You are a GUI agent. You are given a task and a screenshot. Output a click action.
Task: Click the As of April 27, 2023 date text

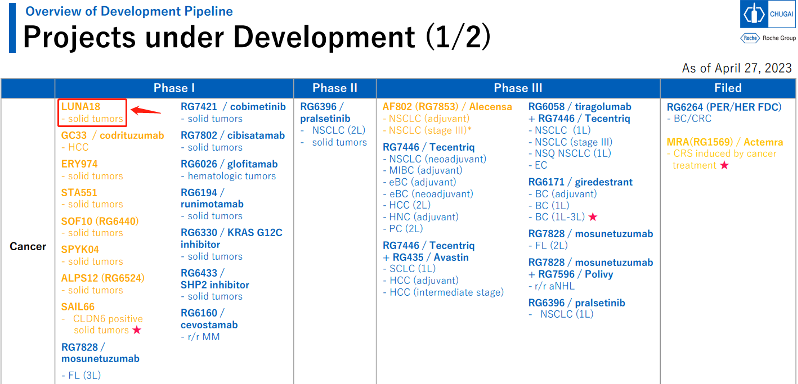(737, 68)
